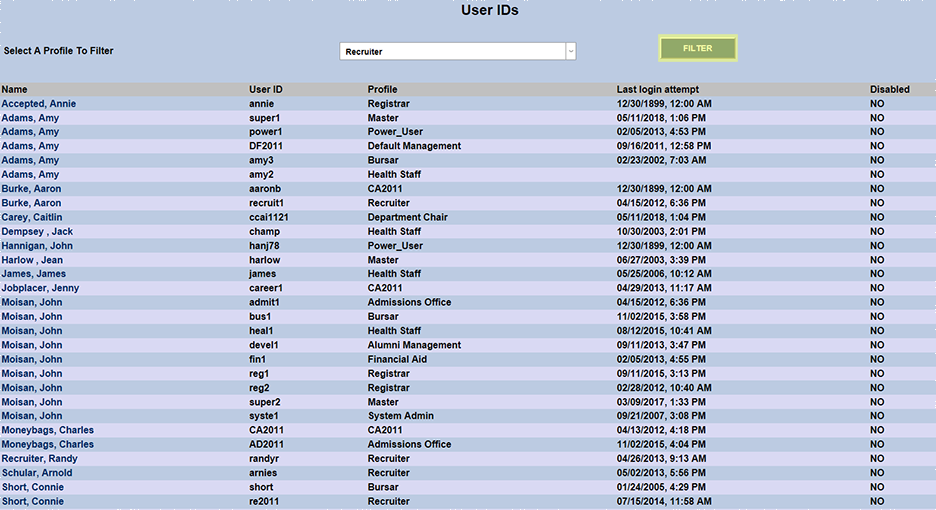Click the user ID 'champ'
Viewport: 936px width, 510px height.
[264, 232]
